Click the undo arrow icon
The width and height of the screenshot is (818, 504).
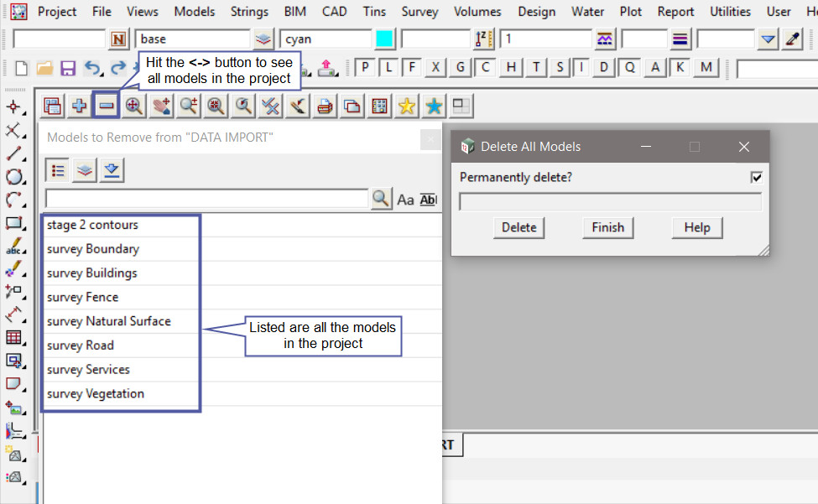(x=92, y=68)
